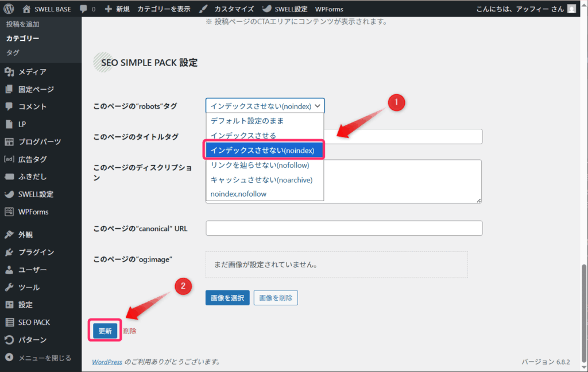Open WPForms in the top admin bar
This screenshot has width=588, height=372.
[329, 9]
